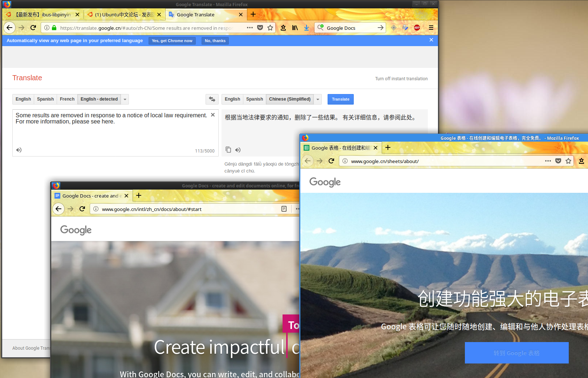Open a new tab in Sheets window
The height and width of the screenshot is (378, 588).
pos(388,147)
